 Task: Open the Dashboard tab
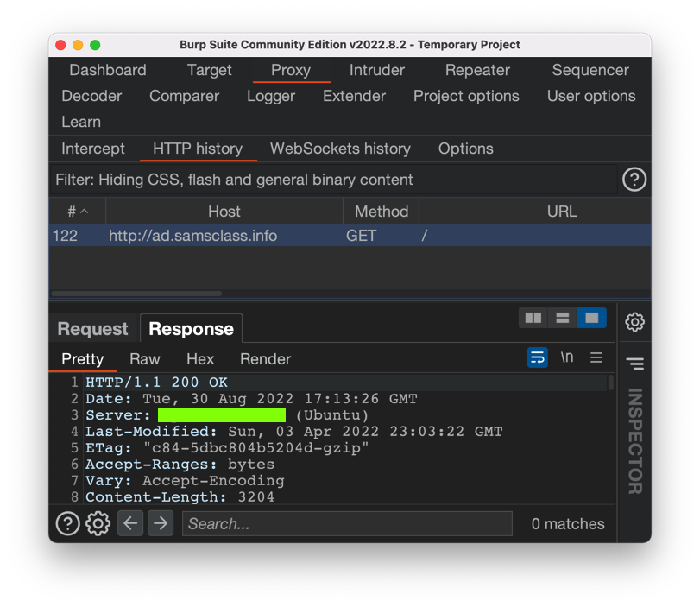pos(108,70)
